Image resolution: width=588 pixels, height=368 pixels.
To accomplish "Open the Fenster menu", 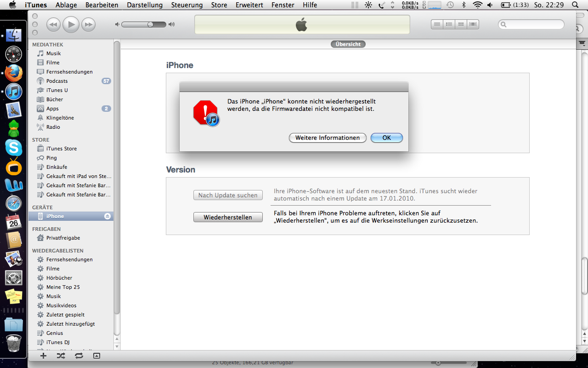I will pos(283,5).
